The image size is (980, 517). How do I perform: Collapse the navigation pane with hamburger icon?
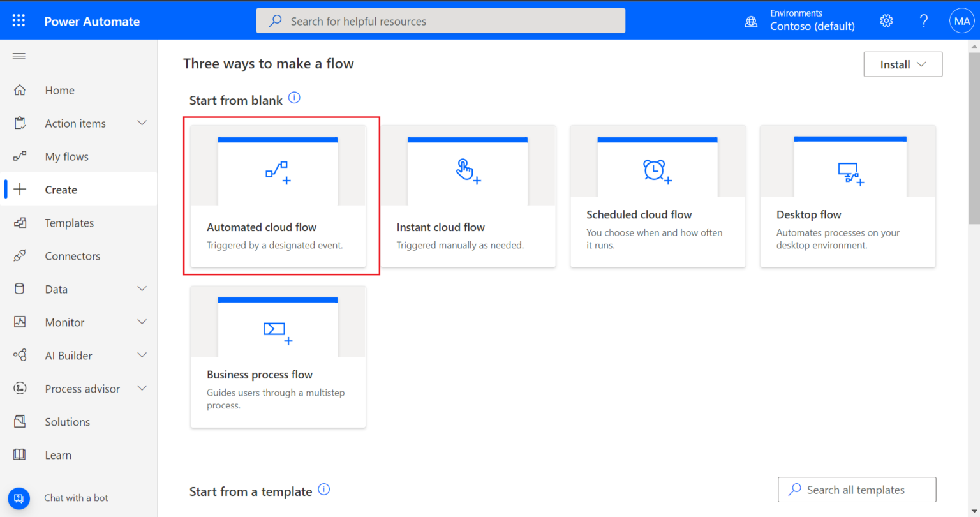point(19,56)
